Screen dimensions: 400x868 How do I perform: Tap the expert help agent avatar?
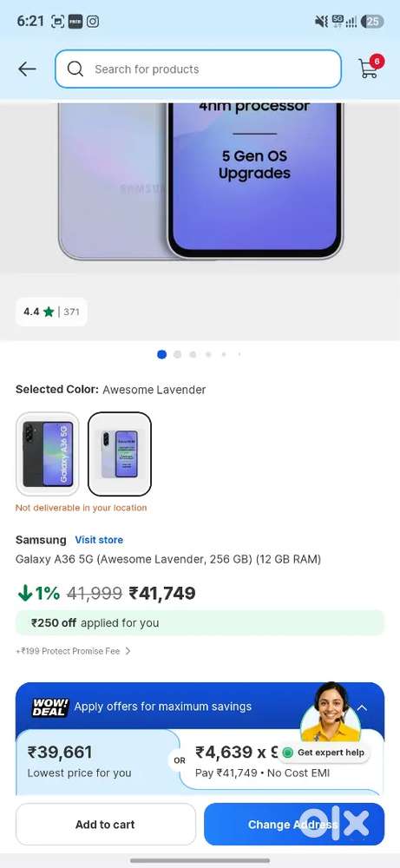pos(331,713)
